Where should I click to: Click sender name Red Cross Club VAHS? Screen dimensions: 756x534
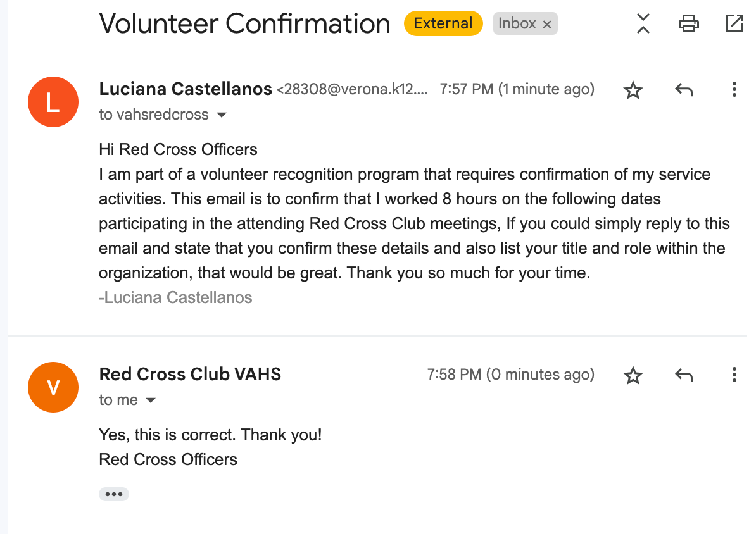tap(190, 374)
